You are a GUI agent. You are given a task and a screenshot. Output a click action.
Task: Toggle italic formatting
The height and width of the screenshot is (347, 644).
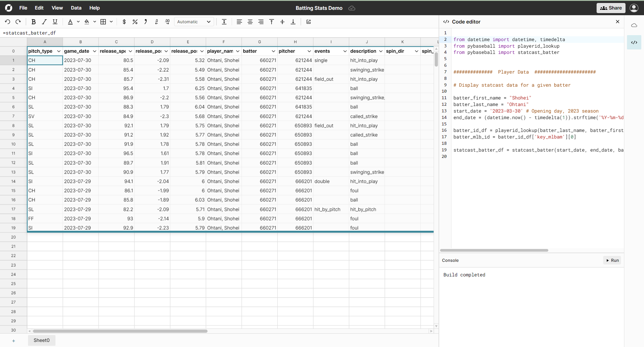click(44, 22)
